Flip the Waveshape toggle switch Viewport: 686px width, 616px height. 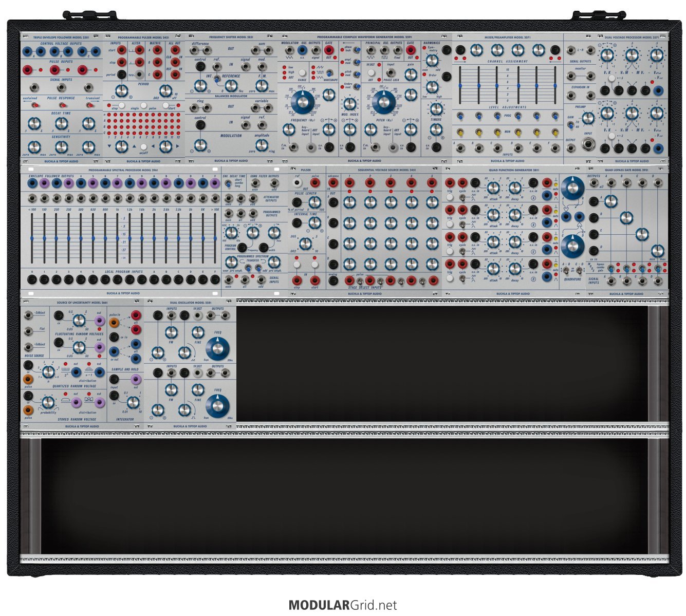coord(329,73)
